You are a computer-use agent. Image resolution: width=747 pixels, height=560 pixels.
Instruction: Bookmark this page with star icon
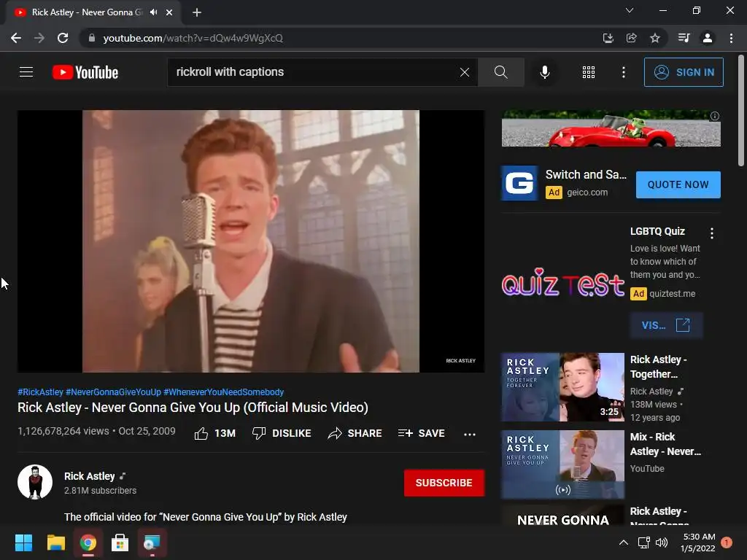coord(655,38)
